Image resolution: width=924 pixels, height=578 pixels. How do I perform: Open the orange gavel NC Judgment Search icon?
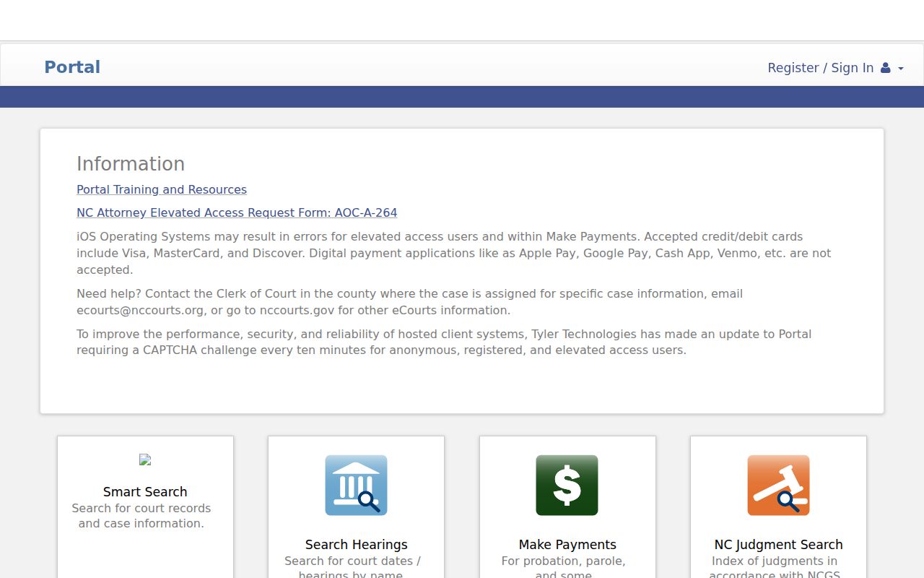(x=778, y=485)
